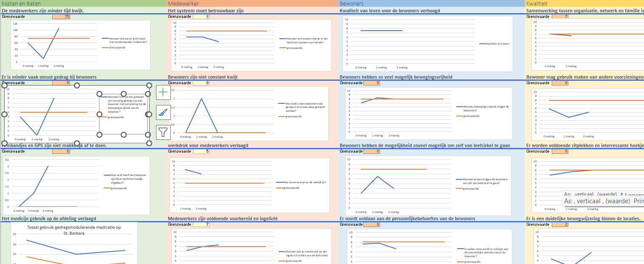This screenshot has width=644, height=264.
Task: Select the 'Hoe vaak heeft een bewoner' bandje chart
Action: 77,185
